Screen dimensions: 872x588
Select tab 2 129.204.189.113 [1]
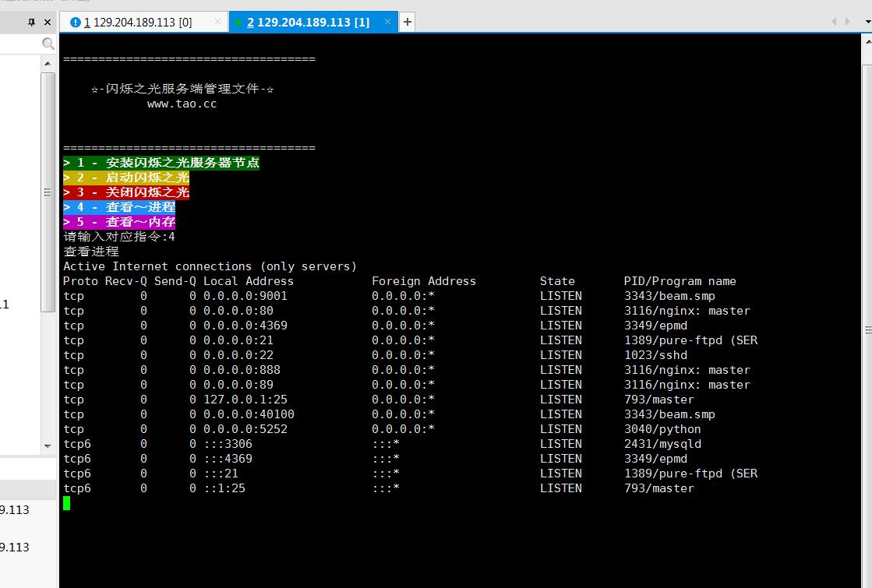pyautogui.click(x=308, y=22)
